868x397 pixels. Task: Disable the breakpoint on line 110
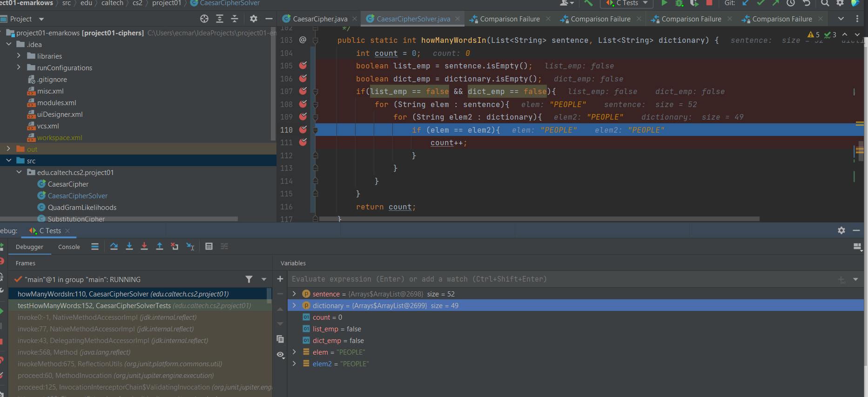tap(303, 130)
